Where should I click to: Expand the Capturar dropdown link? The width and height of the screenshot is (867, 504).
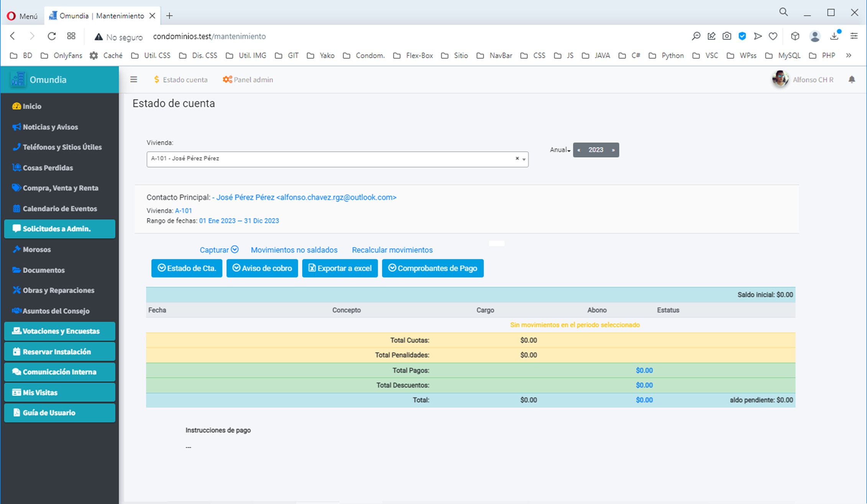coord(219,250)
